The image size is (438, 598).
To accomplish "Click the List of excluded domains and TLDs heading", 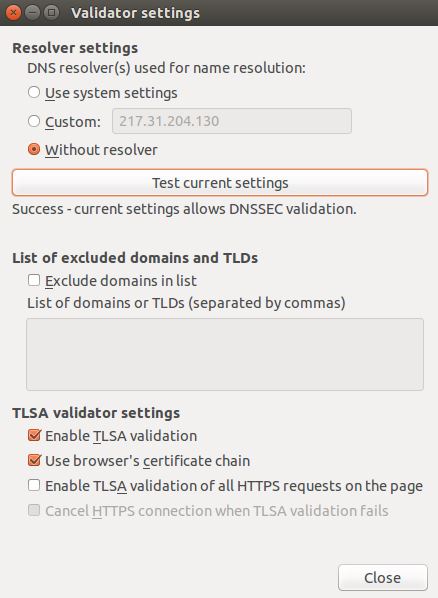I will [x=135, y=258].
